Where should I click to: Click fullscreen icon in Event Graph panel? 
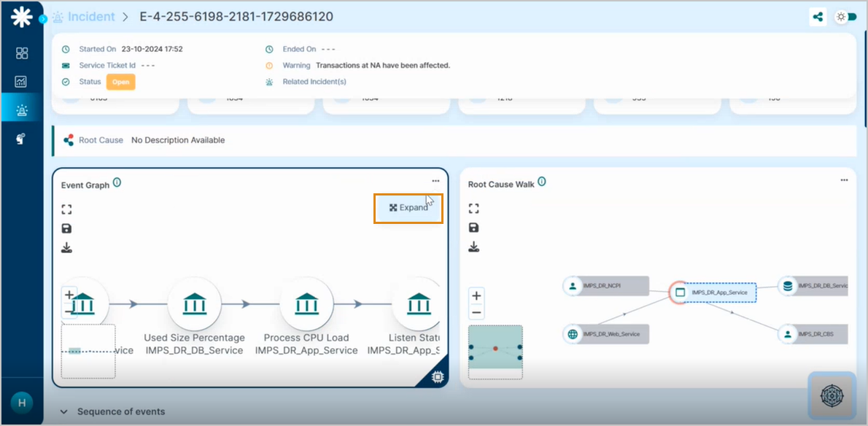(66, 209)
